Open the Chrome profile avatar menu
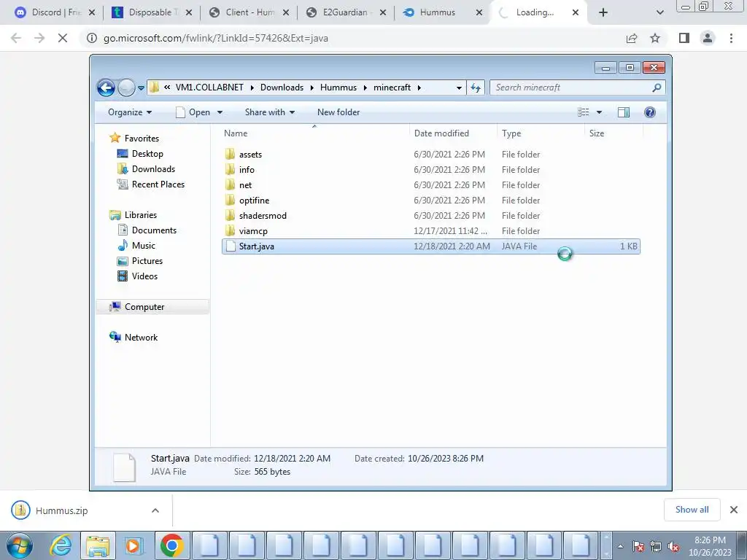This screenshot has height=560, width=747. click(708, 38)
